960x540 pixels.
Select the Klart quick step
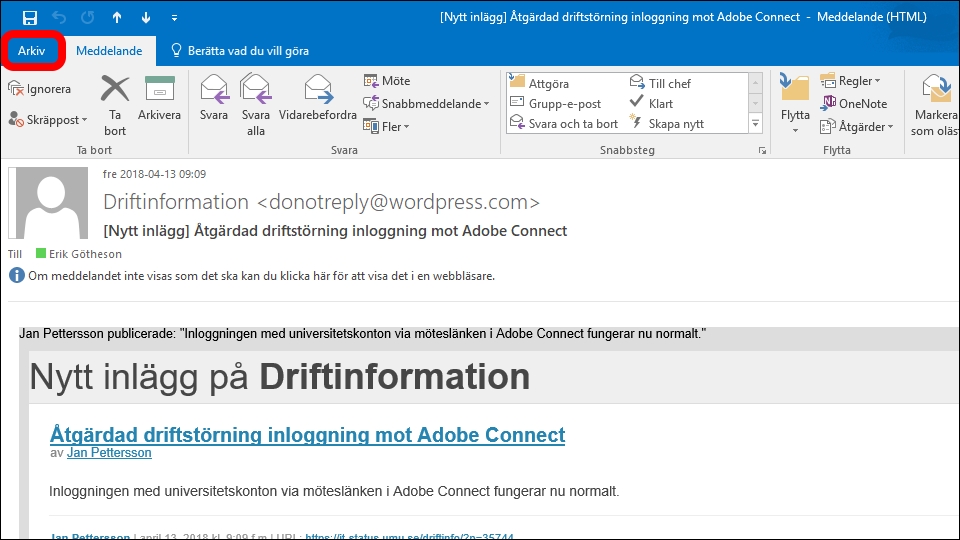651,103
